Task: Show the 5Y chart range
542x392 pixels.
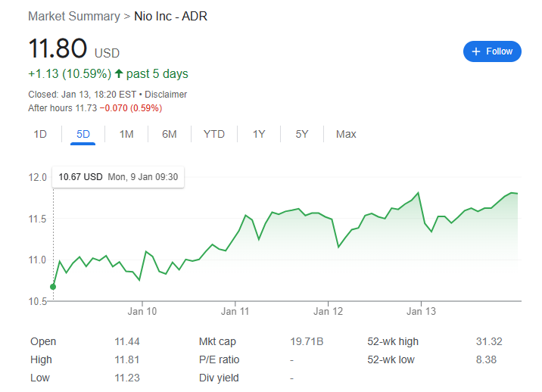Action: (x=302, y=134)
